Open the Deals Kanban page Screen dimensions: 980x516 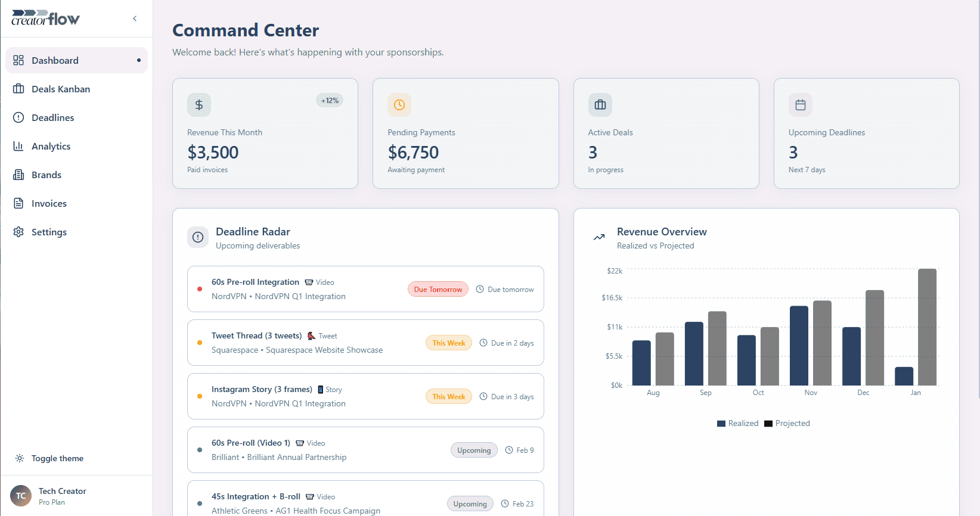pos(61,89)
